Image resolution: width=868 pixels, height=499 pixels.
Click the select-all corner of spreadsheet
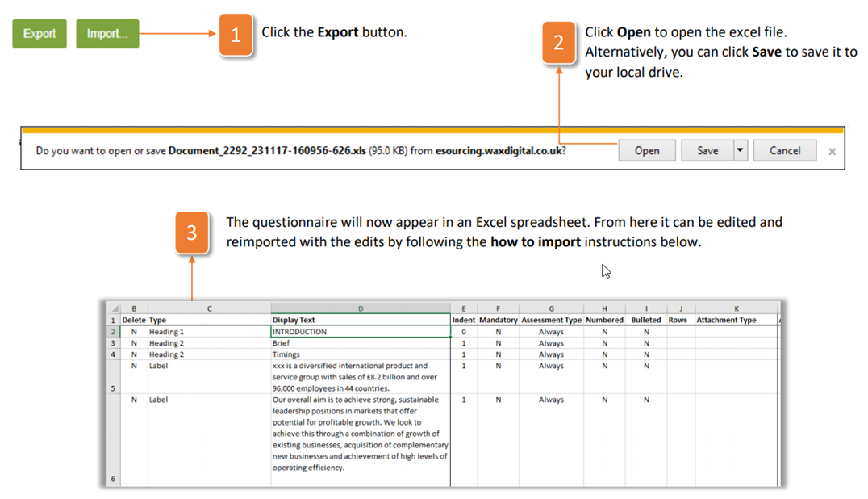click(x=114, y=308)
